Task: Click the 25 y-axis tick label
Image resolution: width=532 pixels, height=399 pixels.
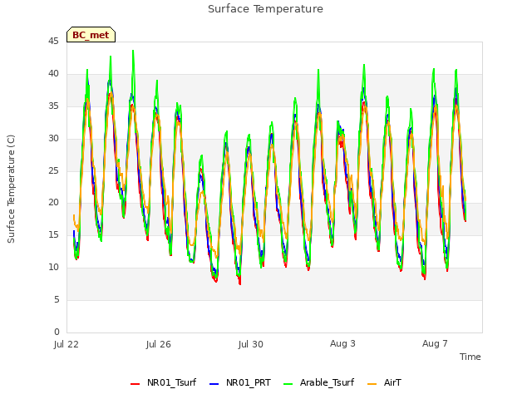Action: (x=53, y=170)
